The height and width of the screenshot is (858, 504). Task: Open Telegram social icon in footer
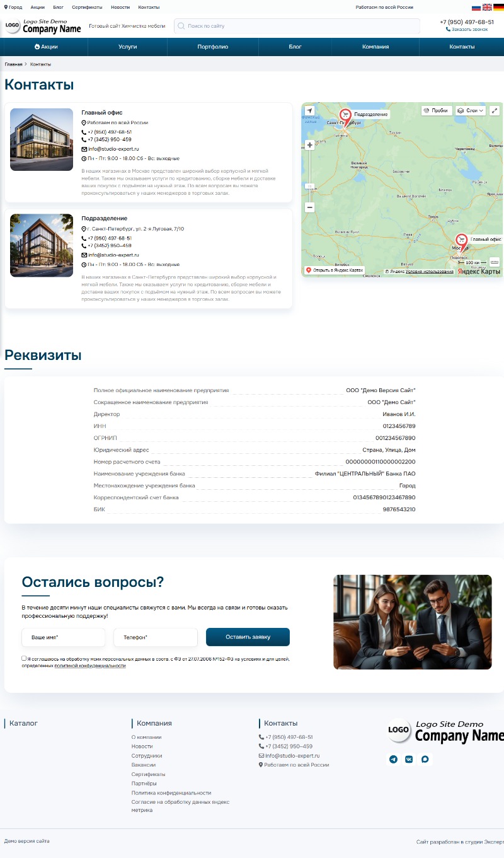click(394, 760)
